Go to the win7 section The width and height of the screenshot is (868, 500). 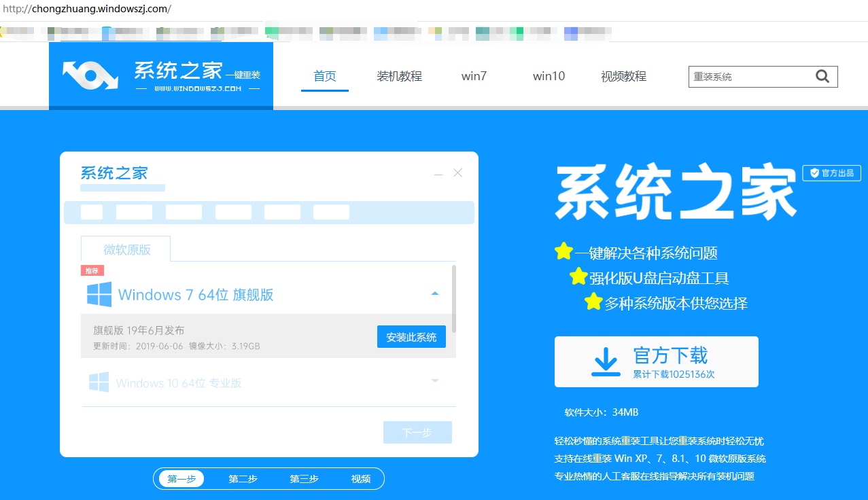474,76
